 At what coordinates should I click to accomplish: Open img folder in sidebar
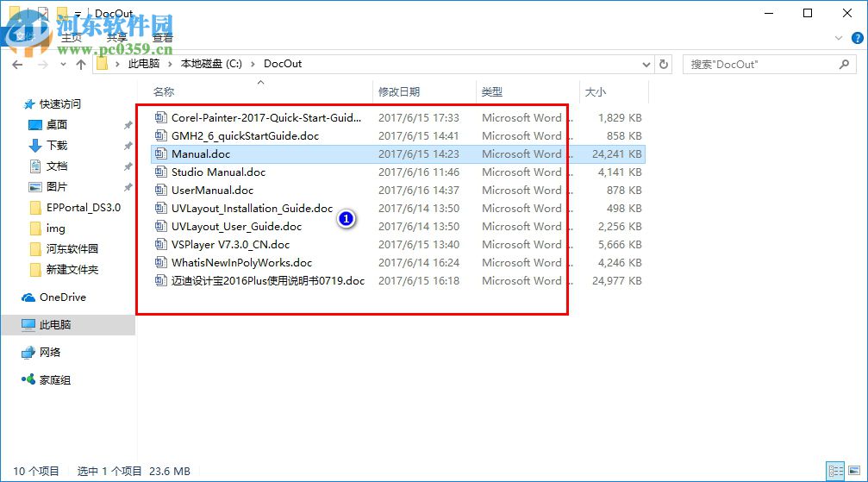point(55,228)
